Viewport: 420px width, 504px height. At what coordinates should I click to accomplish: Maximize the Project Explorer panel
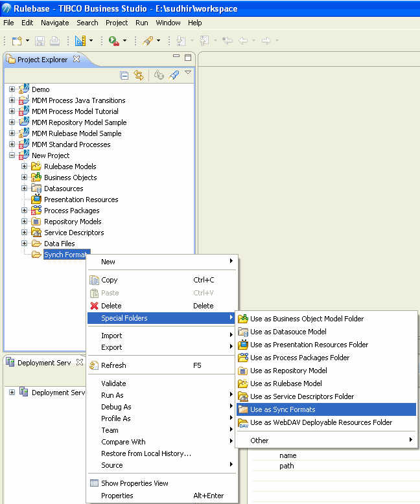coord(188,58)
